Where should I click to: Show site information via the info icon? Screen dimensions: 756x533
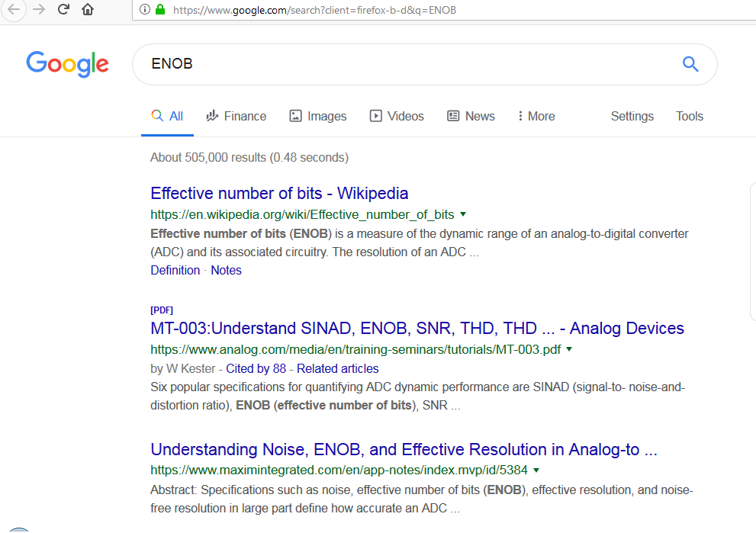pos(145,10)
